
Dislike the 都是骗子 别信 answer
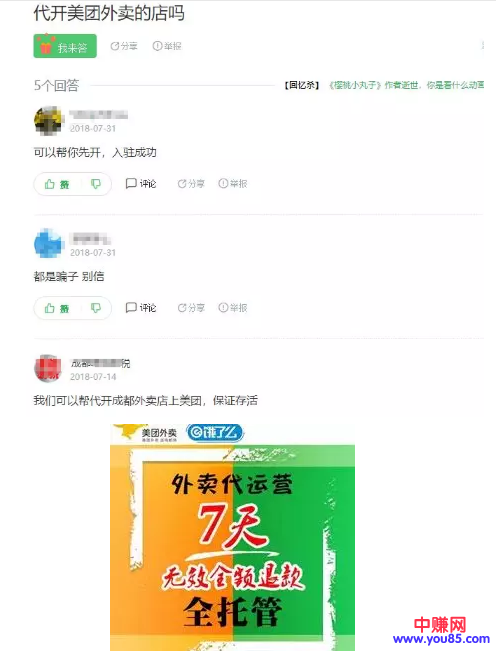[96, 308]
